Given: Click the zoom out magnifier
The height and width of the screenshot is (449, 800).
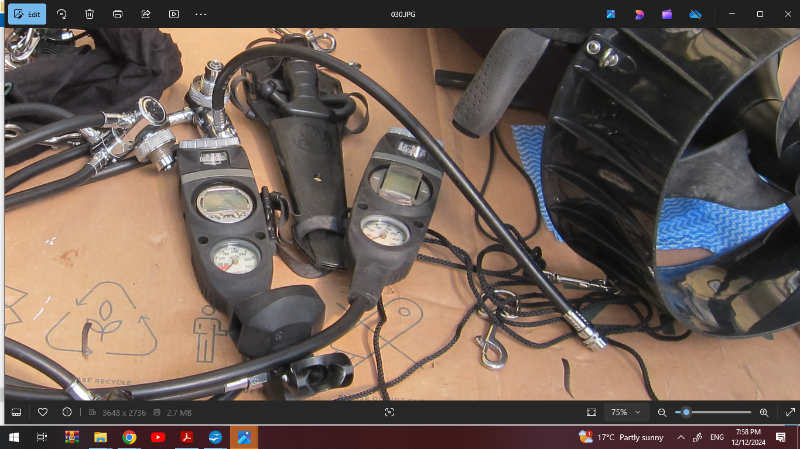Looking at the screenshot, I should click(x=662, y=412).
